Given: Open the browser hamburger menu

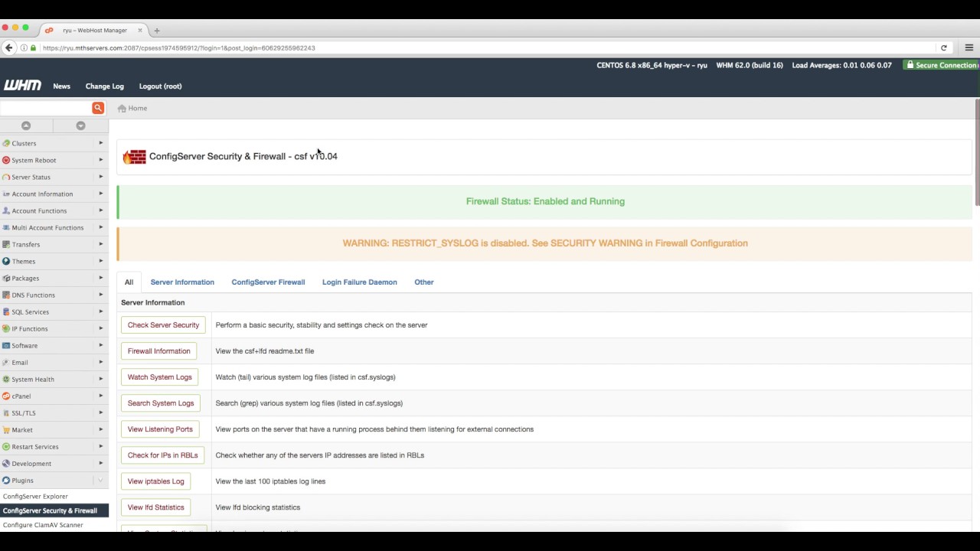Looking at the screenshot, I should click(969, 47).
